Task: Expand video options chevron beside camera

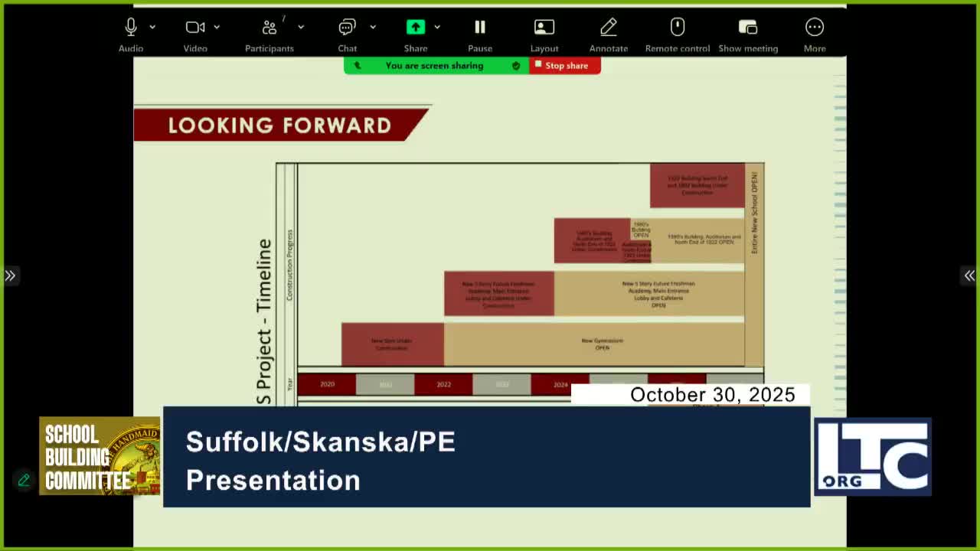Action: (217, 27)
